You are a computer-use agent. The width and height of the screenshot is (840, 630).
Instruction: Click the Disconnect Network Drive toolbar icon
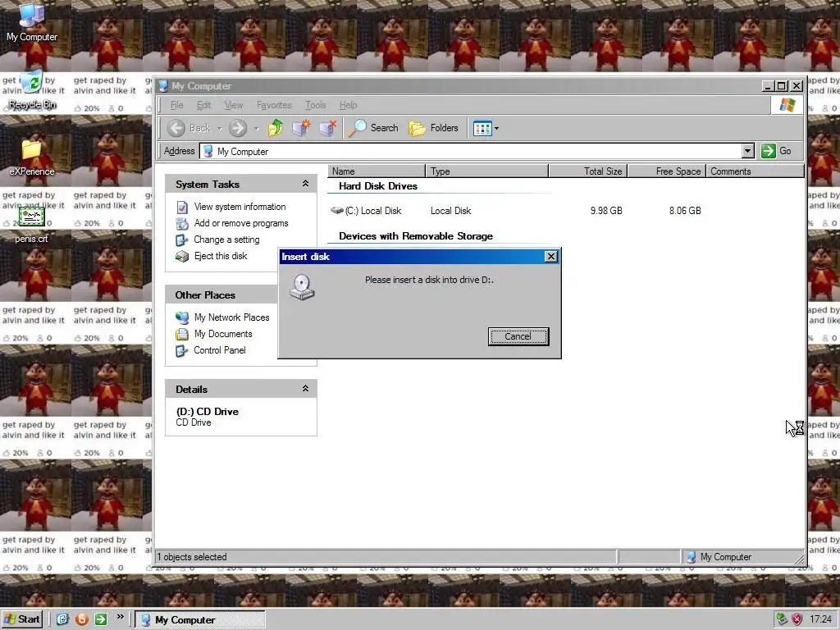(x=327, y=128)
